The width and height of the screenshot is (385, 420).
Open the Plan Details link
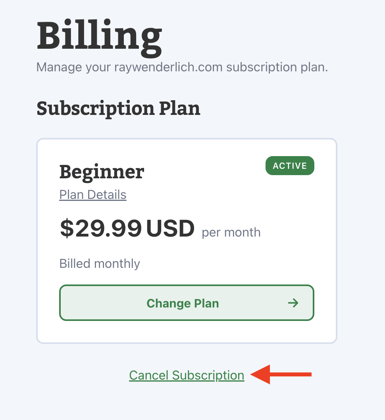[x=93, y=195]
